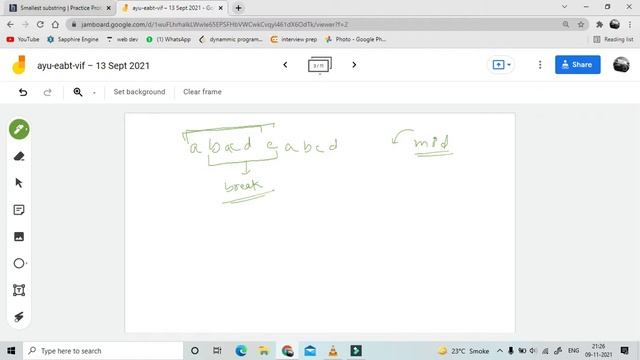This screenshot has height=360, width=640.
Task: Open the interview prep bookmark
Action: pyautogui.click(x=293, y=39)
